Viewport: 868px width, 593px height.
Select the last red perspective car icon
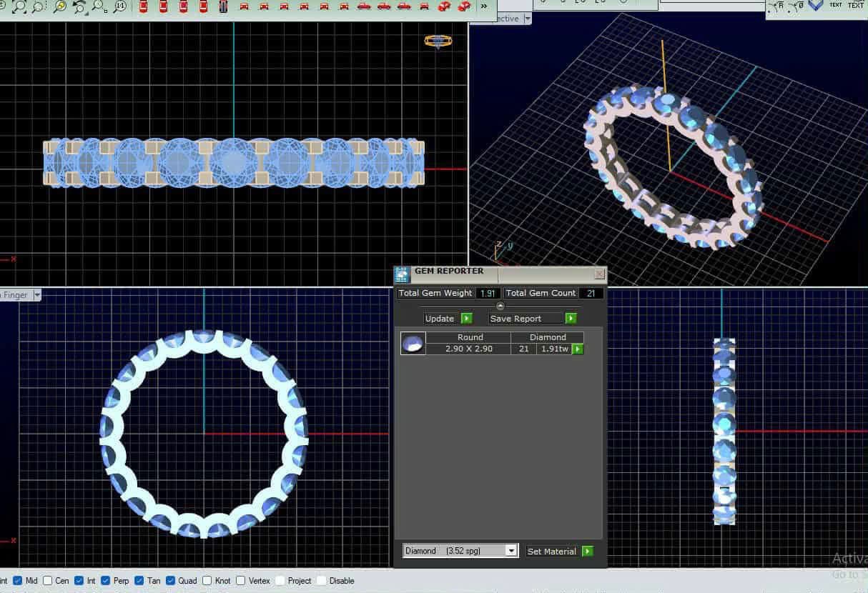click(464, 7)
